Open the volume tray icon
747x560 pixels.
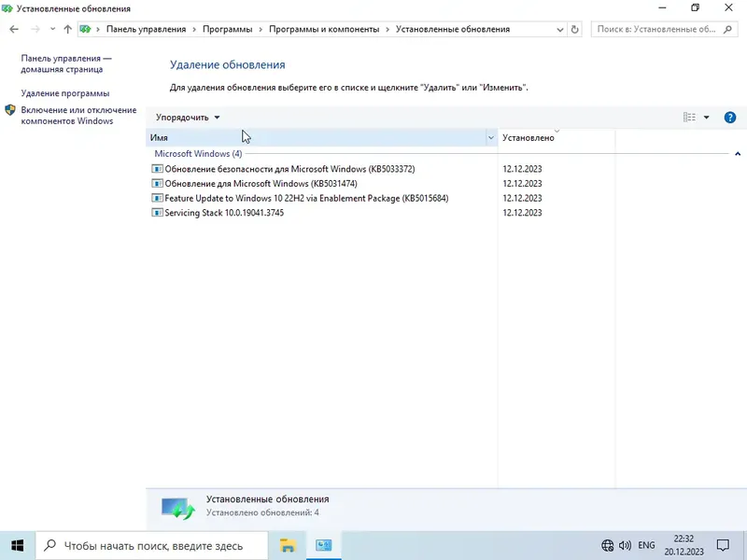point(625,545)
